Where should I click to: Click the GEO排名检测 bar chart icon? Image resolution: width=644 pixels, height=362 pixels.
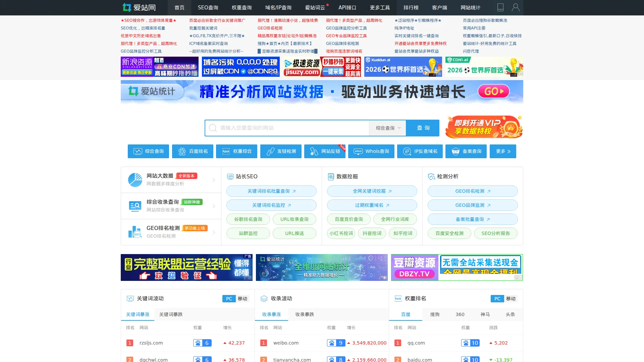click(135, 232)
